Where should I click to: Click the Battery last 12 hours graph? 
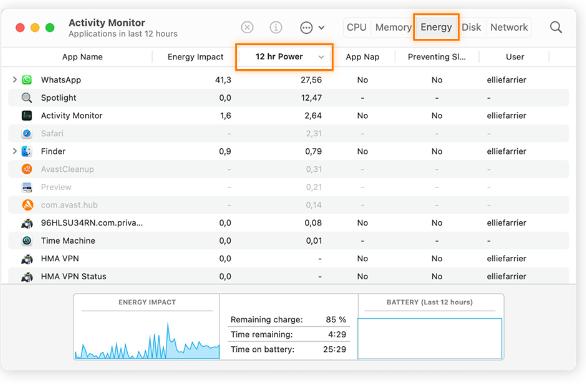click(429, 339)
